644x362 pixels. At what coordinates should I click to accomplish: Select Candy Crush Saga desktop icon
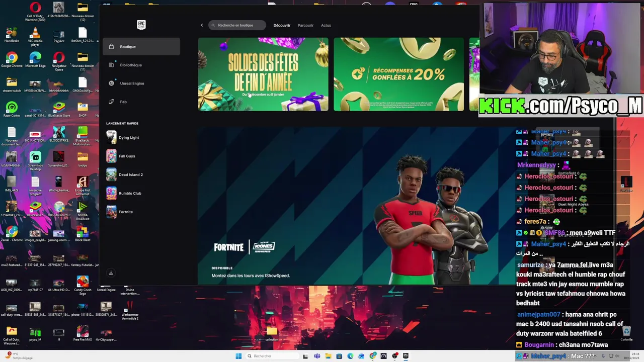83,285
